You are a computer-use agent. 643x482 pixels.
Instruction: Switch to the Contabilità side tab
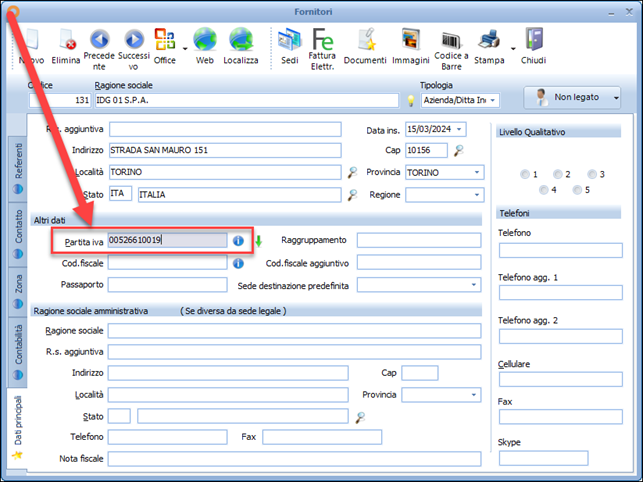pos(18,352)
